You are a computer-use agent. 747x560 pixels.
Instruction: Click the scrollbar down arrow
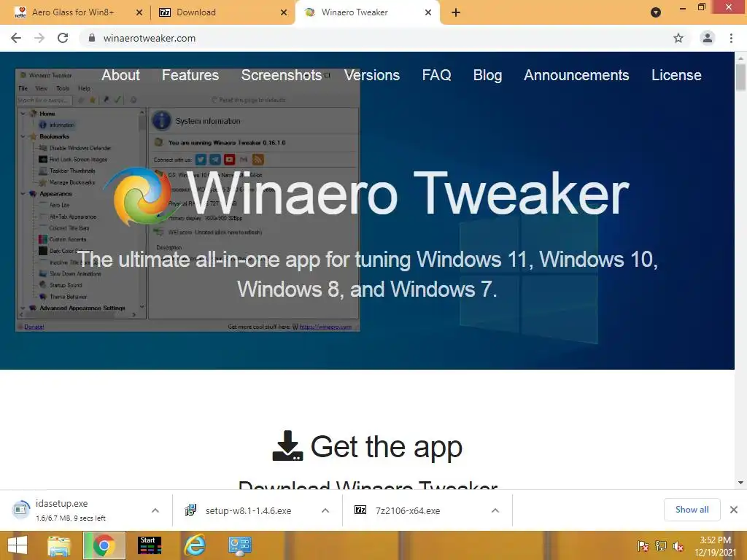click(740, 483)
